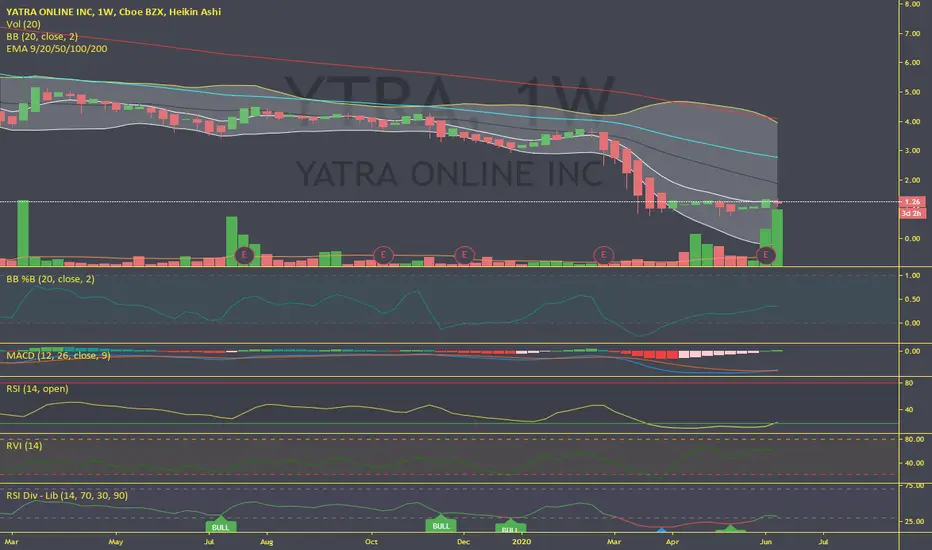Select the BB (20, close, 2) indicator label
Viewport: 932px width, 550px height.
(x=42, y=36)
